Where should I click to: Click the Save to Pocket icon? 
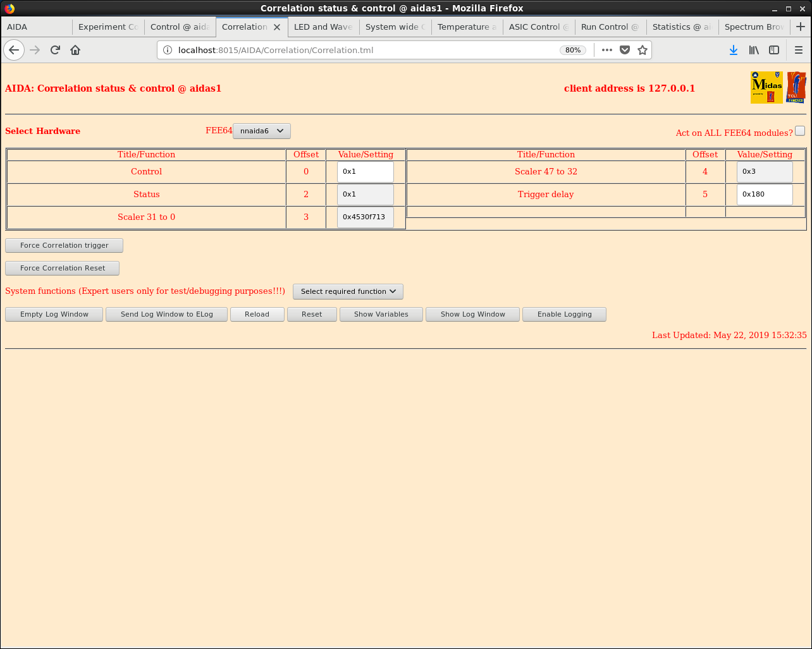pos(625,50)
